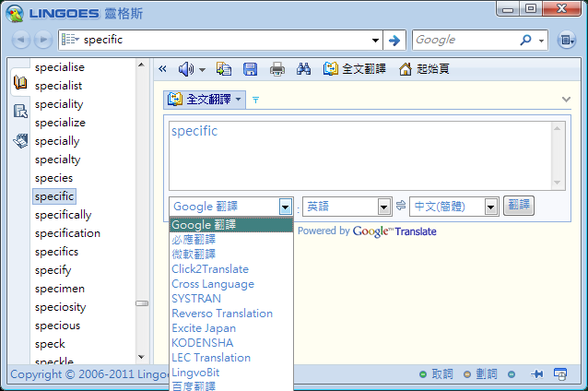Swap source and target languages icon
Image resolution: width=588 pixels, height=391 pixels.
point(401,206)
